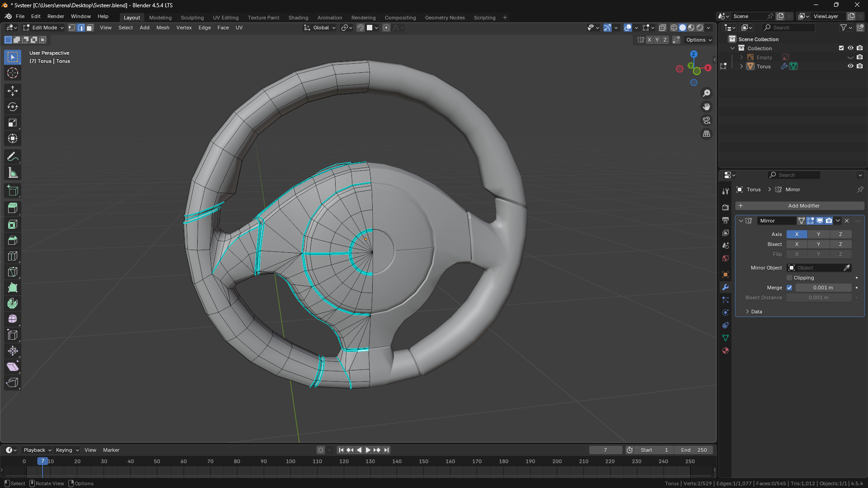868x488 pixels.
Task: Enable the Clipping checkbox
Action: (789, 278)
